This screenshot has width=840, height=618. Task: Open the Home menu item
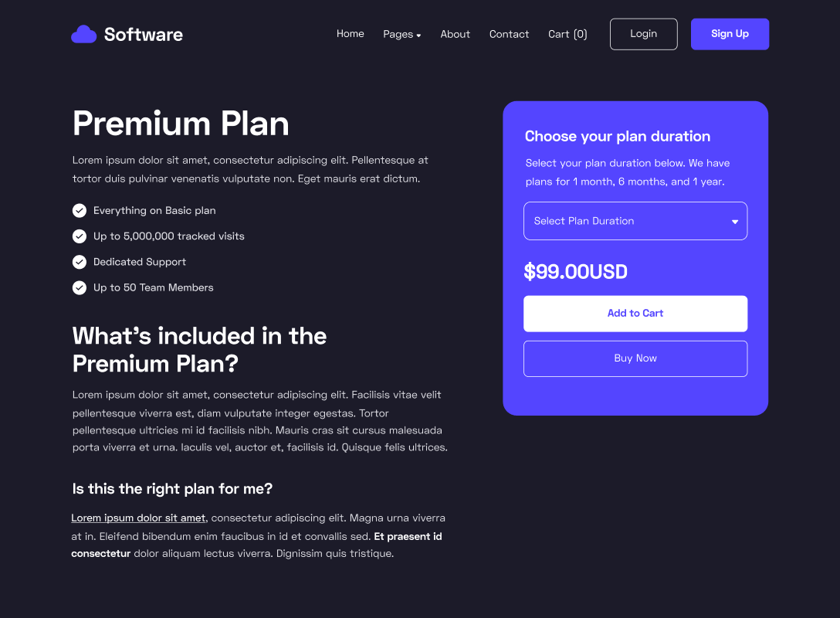[x=351, y=34]
